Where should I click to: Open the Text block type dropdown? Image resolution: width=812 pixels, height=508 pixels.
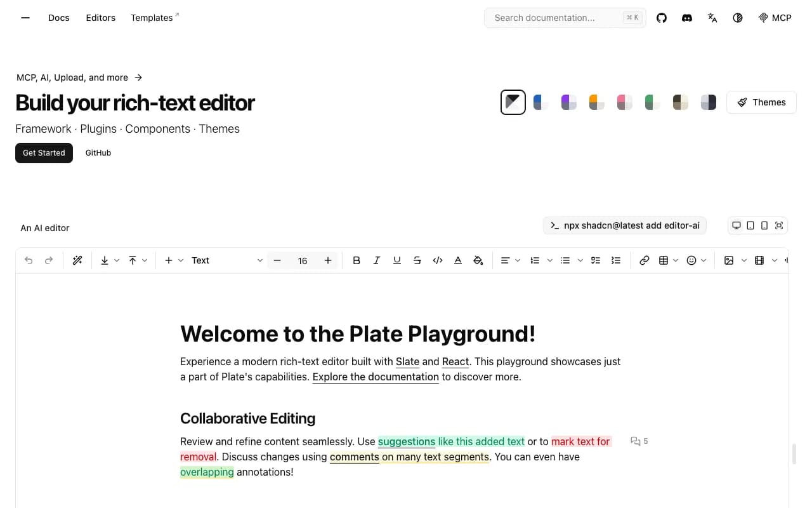[225, 260]
